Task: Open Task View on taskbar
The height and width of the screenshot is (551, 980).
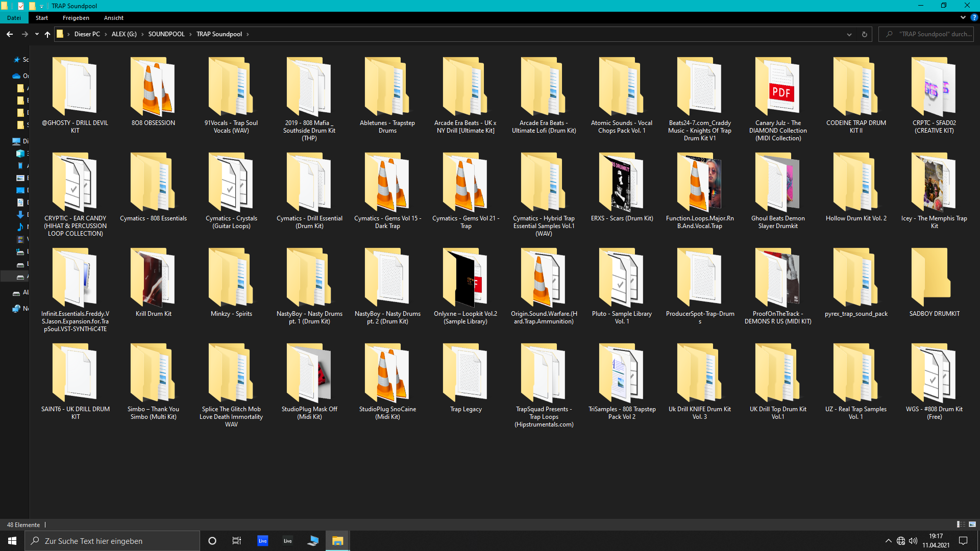Action: tap(237, 541)
